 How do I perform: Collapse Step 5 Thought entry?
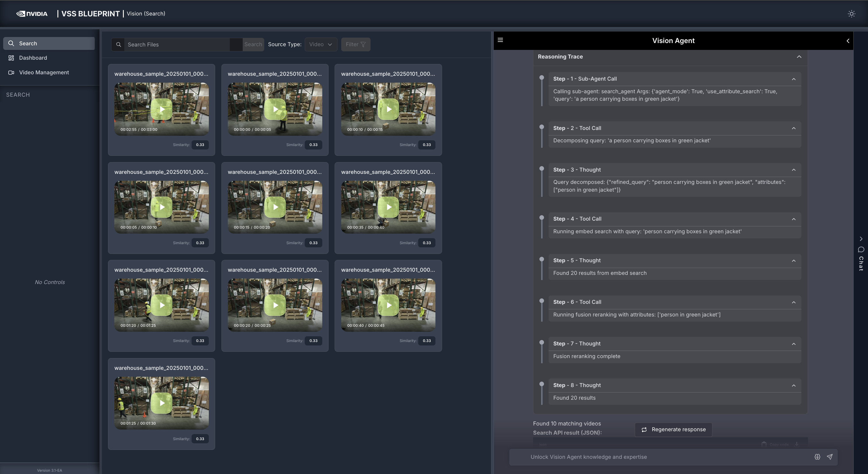794,261
